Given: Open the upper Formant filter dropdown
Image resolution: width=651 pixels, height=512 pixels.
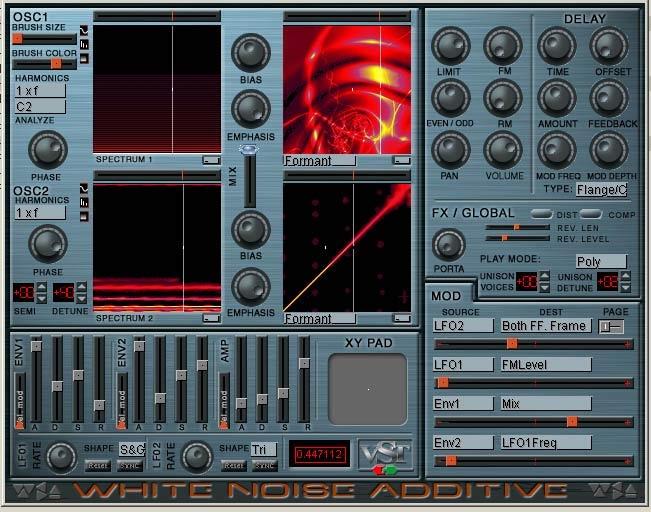Looking at the screenshot, I should point(319,161).
